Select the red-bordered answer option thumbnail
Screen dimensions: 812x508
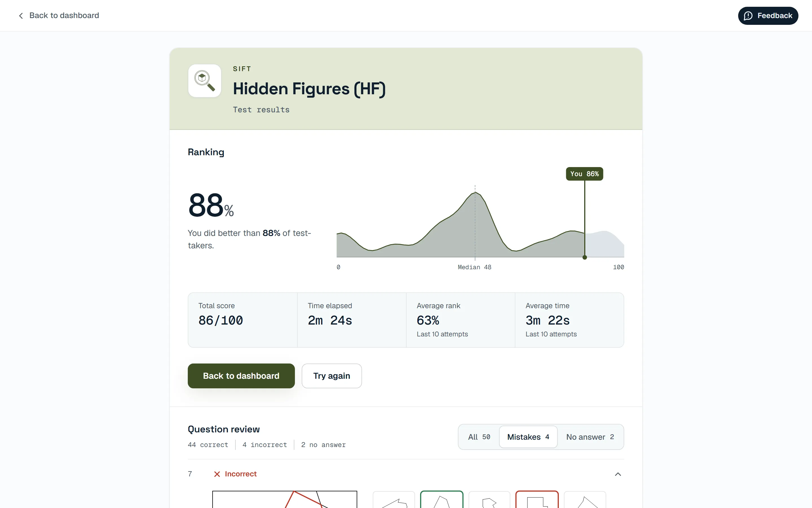[x=537, y=500]
